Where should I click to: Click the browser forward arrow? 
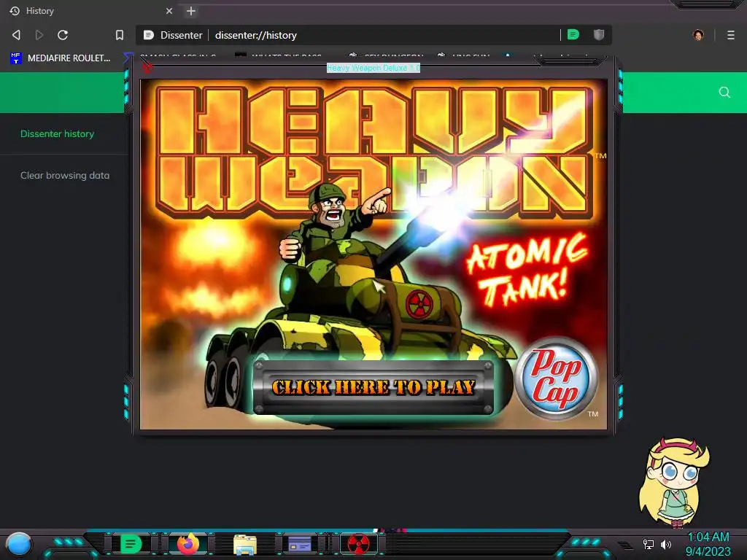point(39,35)
